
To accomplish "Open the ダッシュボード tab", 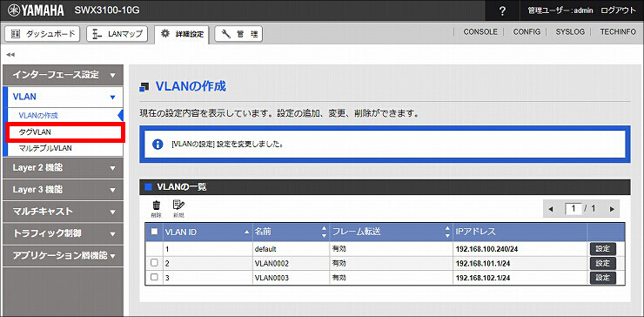I will coord(43,34).
